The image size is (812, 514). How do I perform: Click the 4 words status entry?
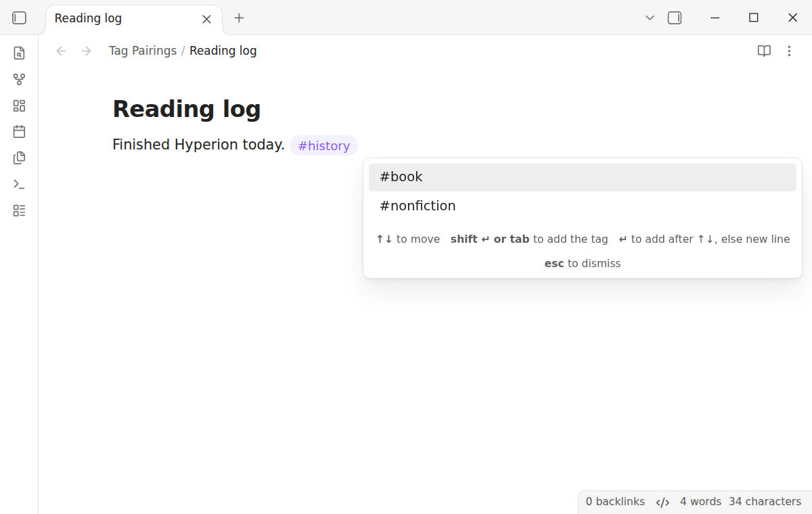coord(700,502)
